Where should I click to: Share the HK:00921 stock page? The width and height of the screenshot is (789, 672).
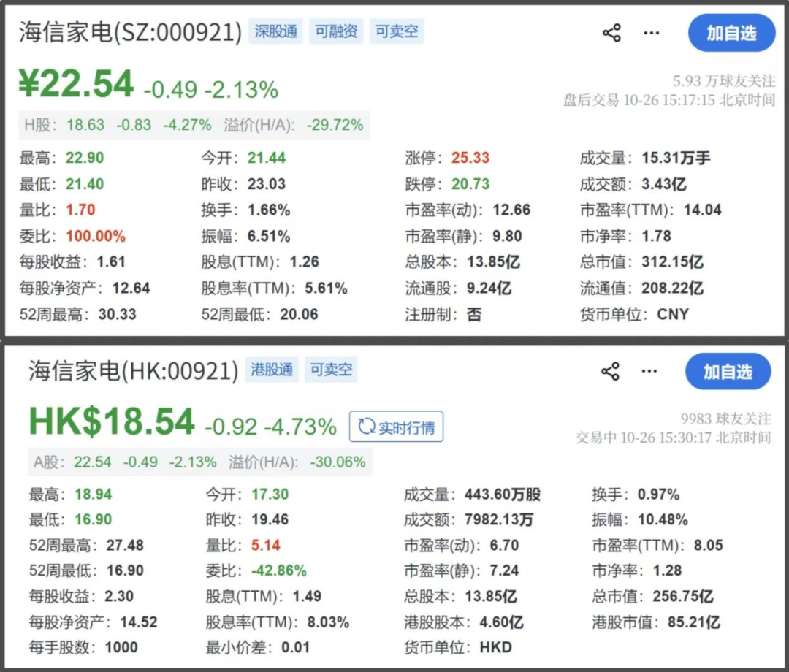[610, 372]
